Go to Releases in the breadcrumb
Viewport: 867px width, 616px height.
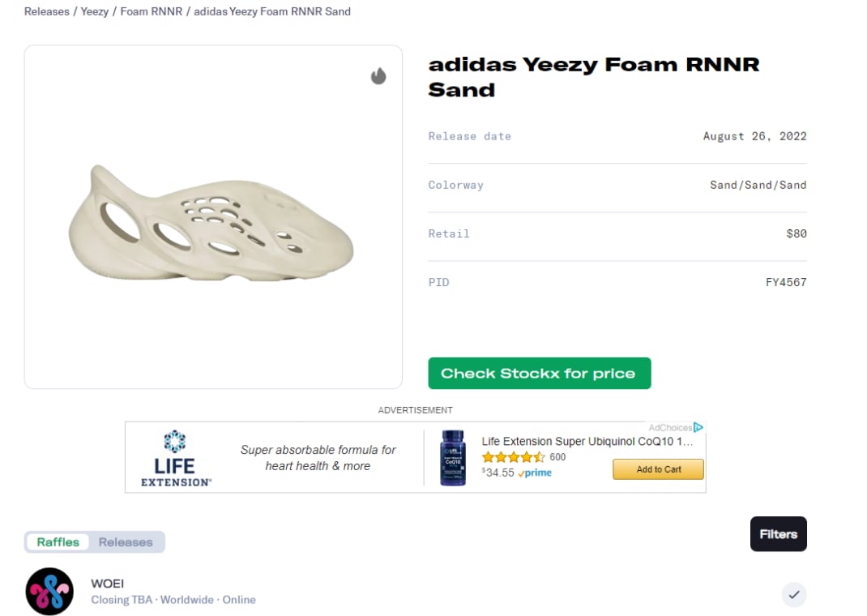point(46,12)
